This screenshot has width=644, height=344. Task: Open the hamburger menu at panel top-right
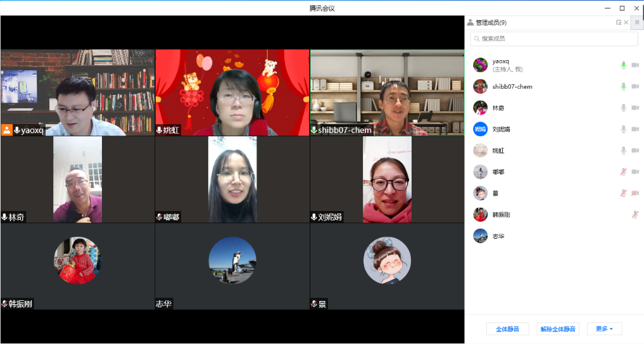tap(637, 23)
